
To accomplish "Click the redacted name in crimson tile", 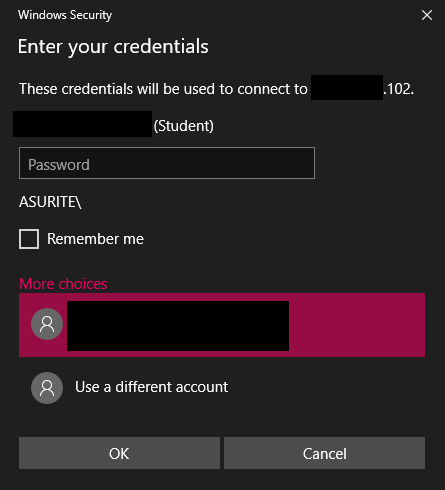I will pyautogui.click(x=178, y=326).
